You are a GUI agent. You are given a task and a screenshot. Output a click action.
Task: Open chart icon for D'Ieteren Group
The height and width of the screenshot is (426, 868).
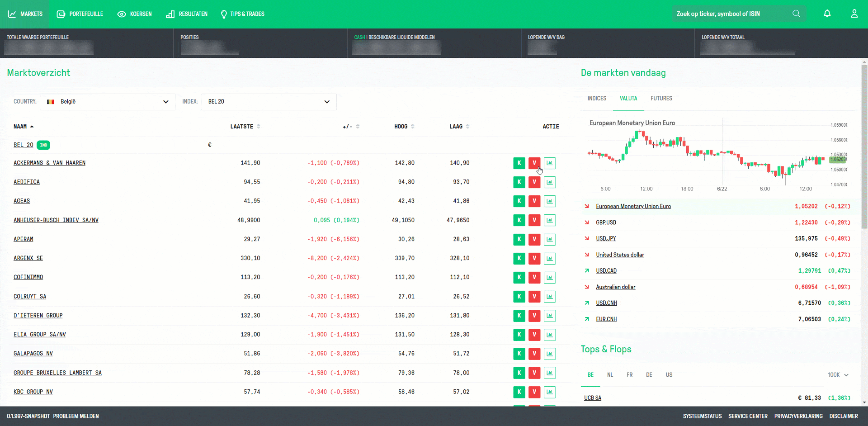[x=550, y=316]
